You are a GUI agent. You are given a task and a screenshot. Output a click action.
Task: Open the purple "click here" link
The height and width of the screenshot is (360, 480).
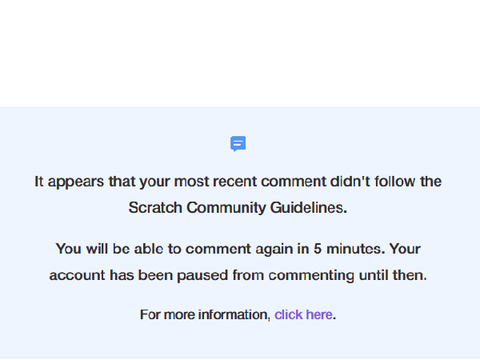(303, 315)
